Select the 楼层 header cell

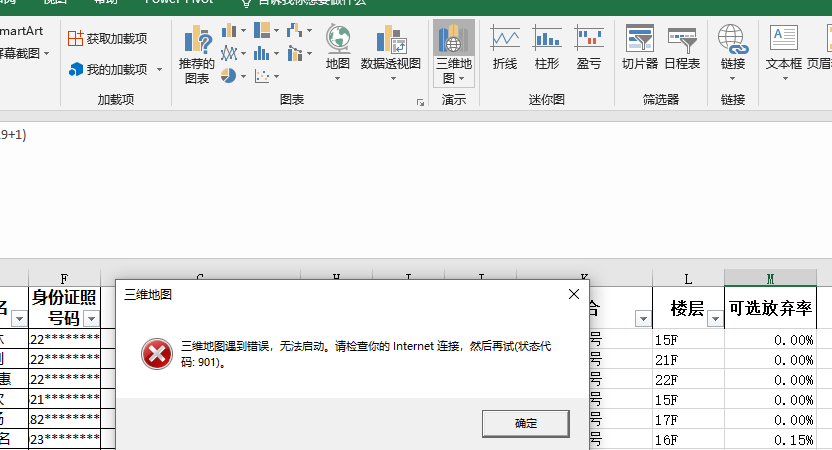pos(688,308)
